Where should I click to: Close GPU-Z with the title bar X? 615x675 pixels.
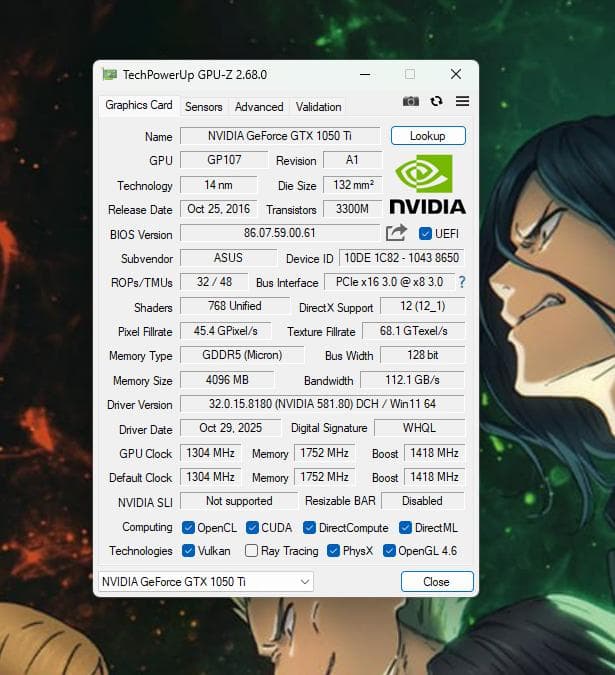coord(456,74)
